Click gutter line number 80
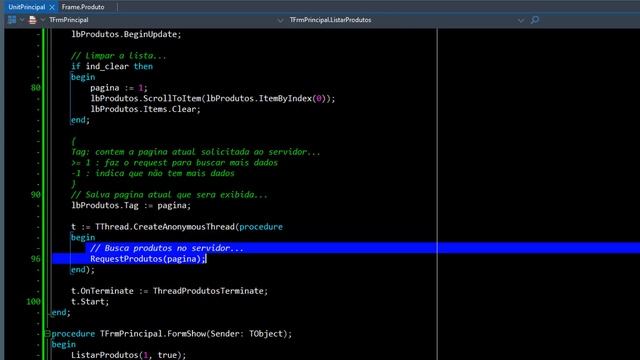The width and height of the screenshot is (640, 360). click(x=36, y=87)
